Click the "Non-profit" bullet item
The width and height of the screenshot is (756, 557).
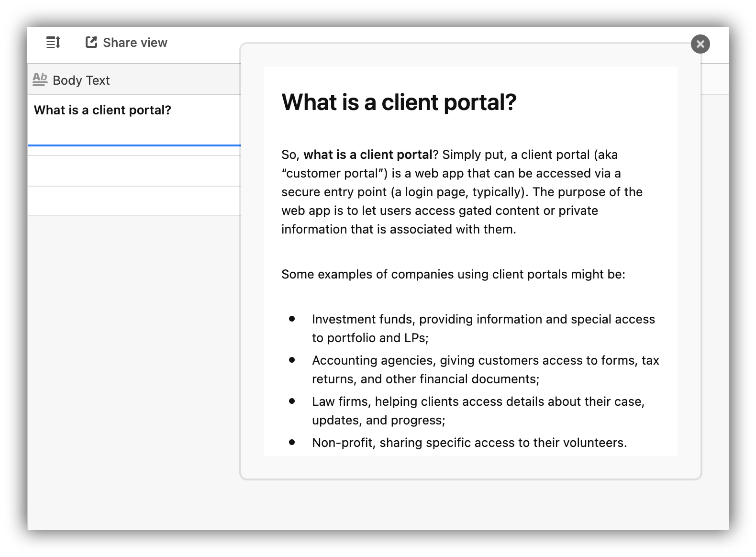(x=469, y=443)
